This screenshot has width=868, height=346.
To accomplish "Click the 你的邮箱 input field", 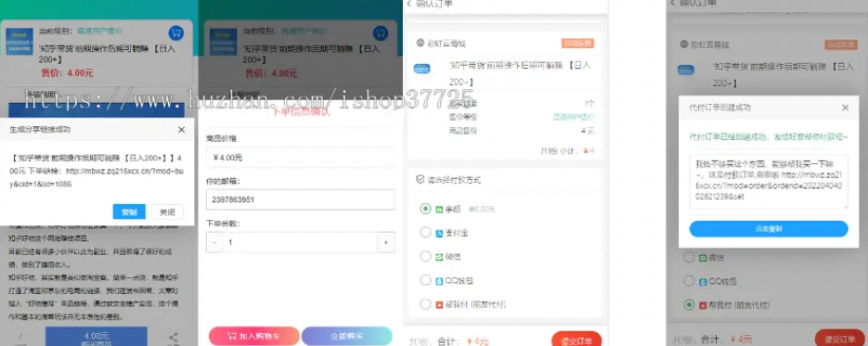I will (x=301, y=199).
